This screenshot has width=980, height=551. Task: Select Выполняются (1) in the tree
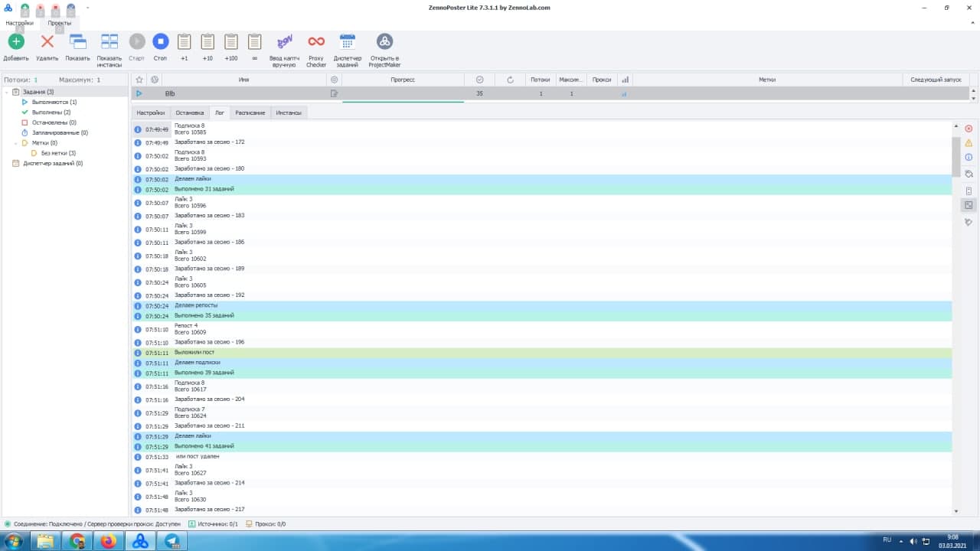click(54, 102)
